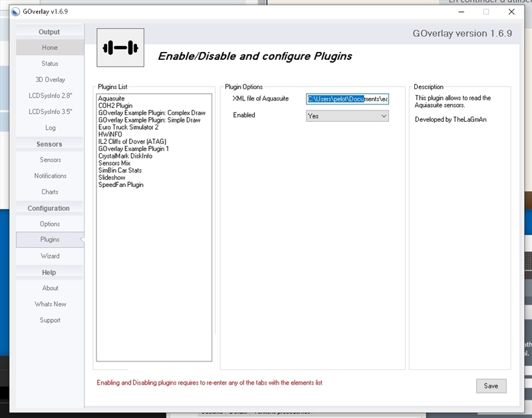The height and width of the screenshot is (418, 532).
Task: Open the Home page
Action: pyautogui.click(x=49, y=47)
